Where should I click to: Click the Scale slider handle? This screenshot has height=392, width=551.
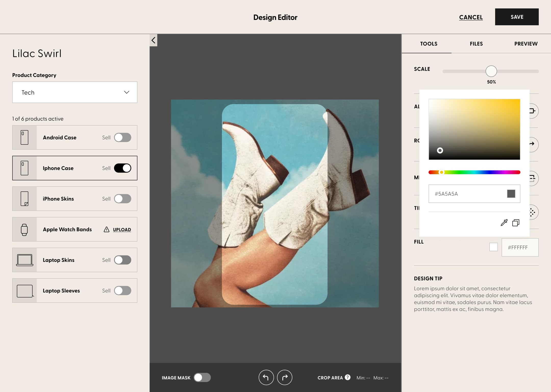[x=491, y=71]
